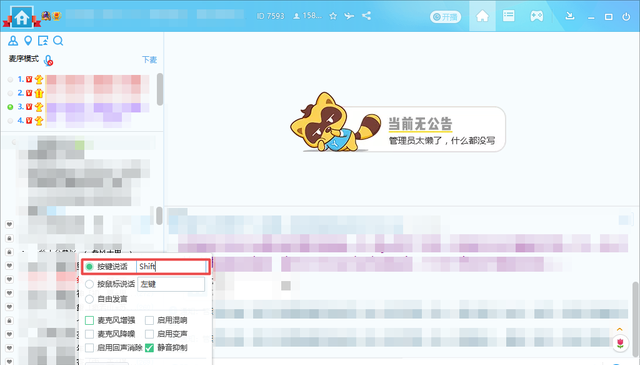Uncheck the 静音抑制 silence suppression checkbox

149,348
